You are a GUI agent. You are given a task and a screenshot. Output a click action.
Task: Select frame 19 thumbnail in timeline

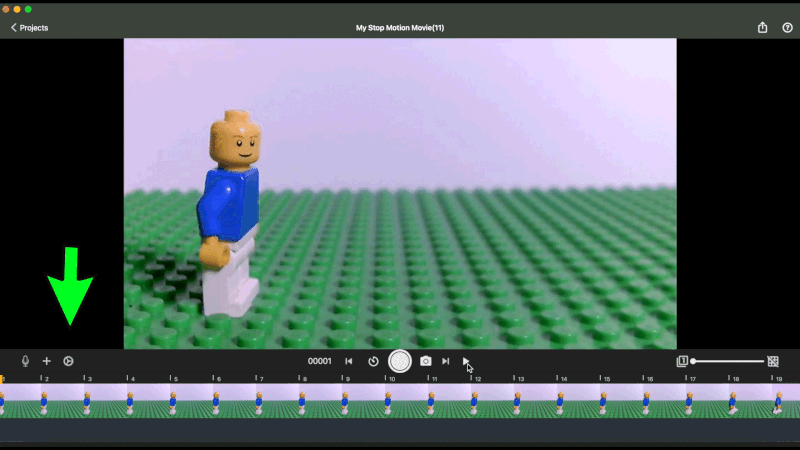coord(786,401)
